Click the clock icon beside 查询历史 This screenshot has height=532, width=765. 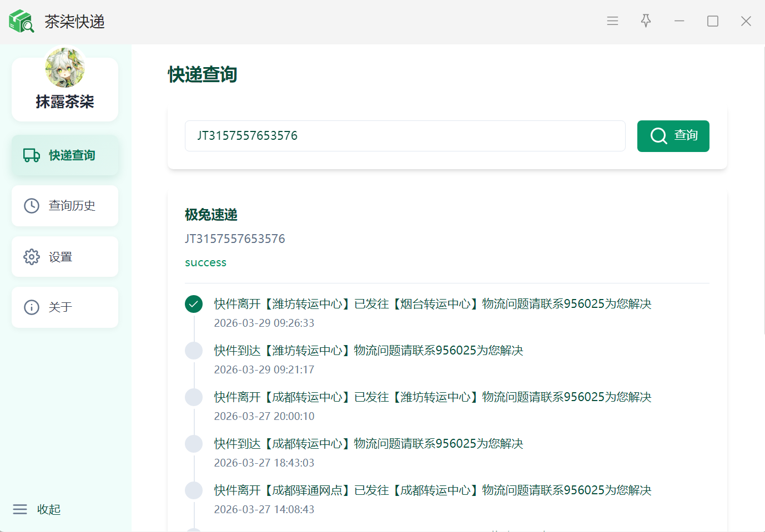(x=32, y=206)
